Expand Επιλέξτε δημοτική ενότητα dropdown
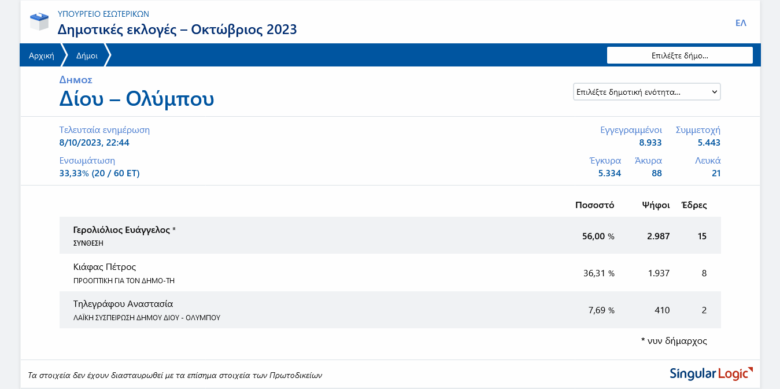The width and height of the screenshot is (780, 389). 647,92
